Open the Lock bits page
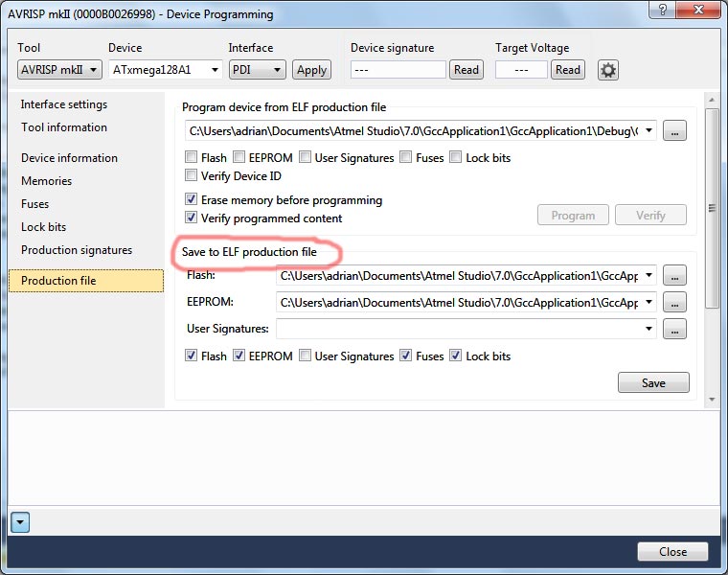The width and height of the screenshot is (728, 575). click(x=44, y=227)
